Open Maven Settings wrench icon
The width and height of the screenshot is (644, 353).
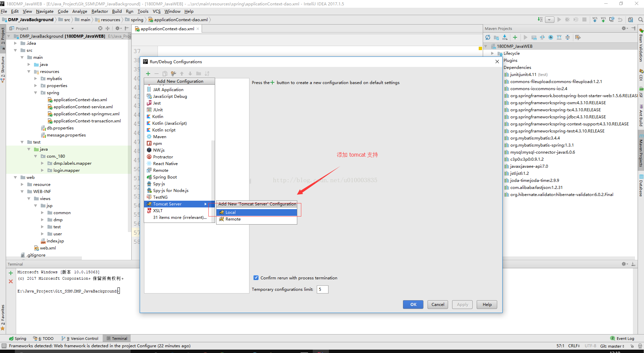coord(578,37)
